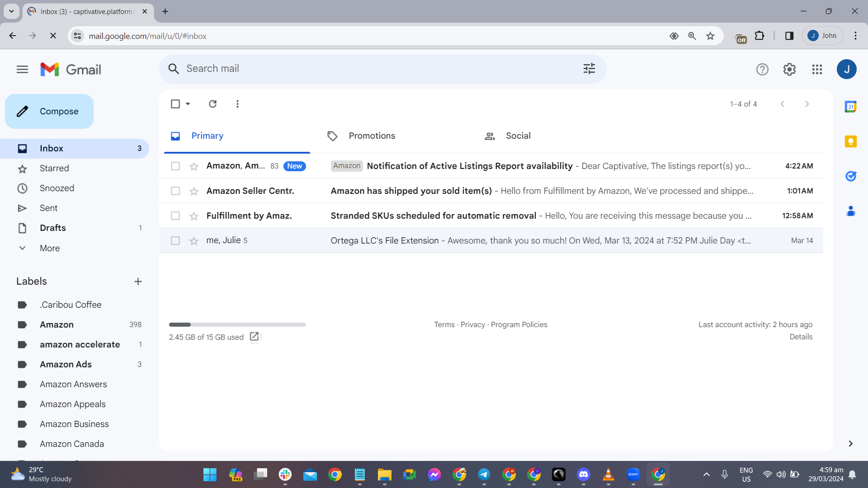Click the Compose button
868x488 pixels.
tap(49, 111)
